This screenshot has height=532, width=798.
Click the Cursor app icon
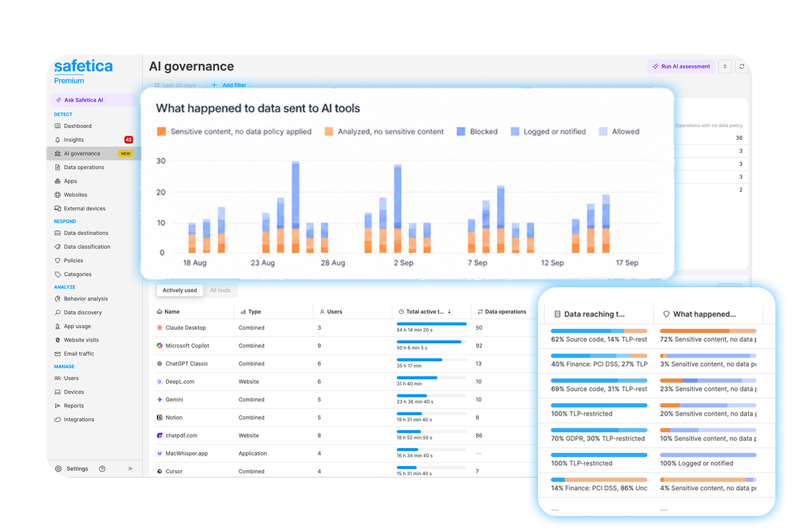pyautogui.click(x=160, y=471)
